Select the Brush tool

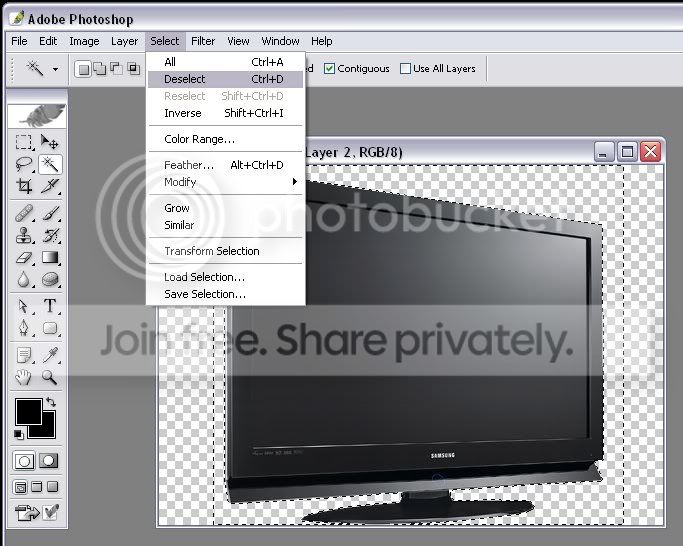point(50,214)
